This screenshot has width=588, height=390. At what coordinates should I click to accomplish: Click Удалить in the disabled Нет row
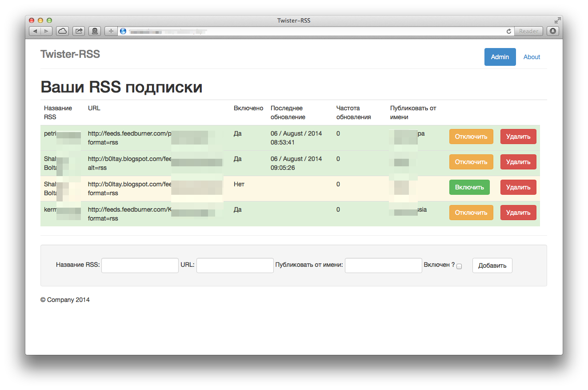point(518,187)
